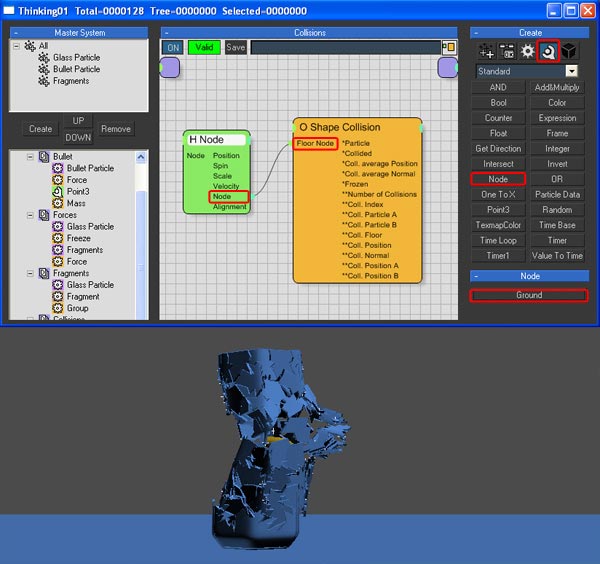Click the gear icon beside Mass
600x564 pixels.
[58, 203]
